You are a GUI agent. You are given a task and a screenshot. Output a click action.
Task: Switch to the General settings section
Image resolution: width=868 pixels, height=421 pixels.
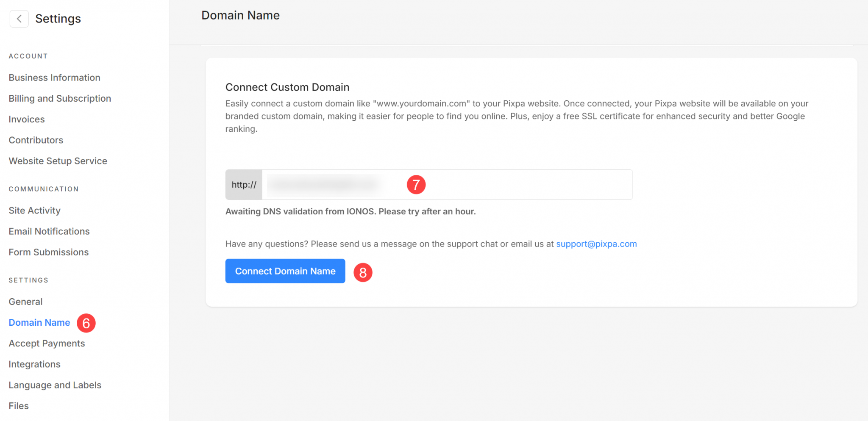click(25, 301)
